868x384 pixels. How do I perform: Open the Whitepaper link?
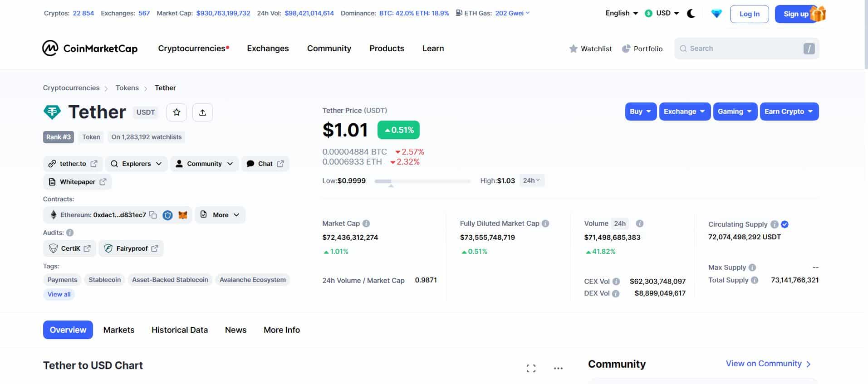[x=77, y=182]
